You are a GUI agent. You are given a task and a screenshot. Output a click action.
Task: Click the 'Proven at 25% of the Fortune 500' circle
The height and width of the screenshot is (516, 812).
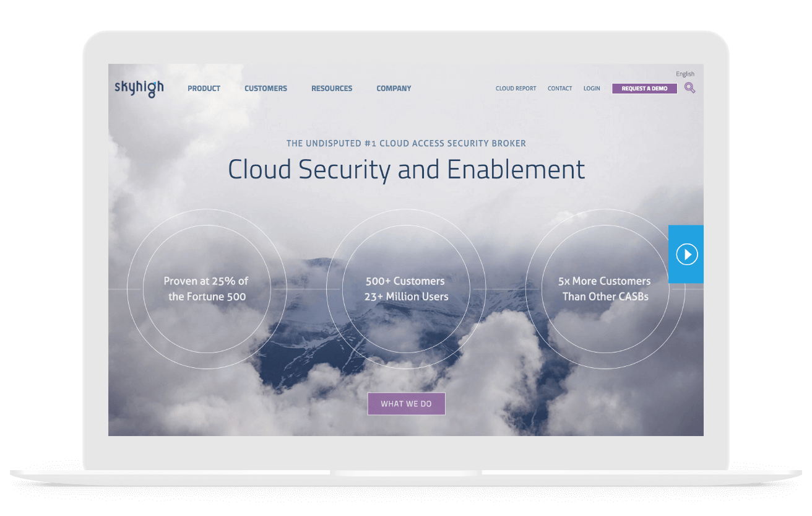[x=207, y=289]
